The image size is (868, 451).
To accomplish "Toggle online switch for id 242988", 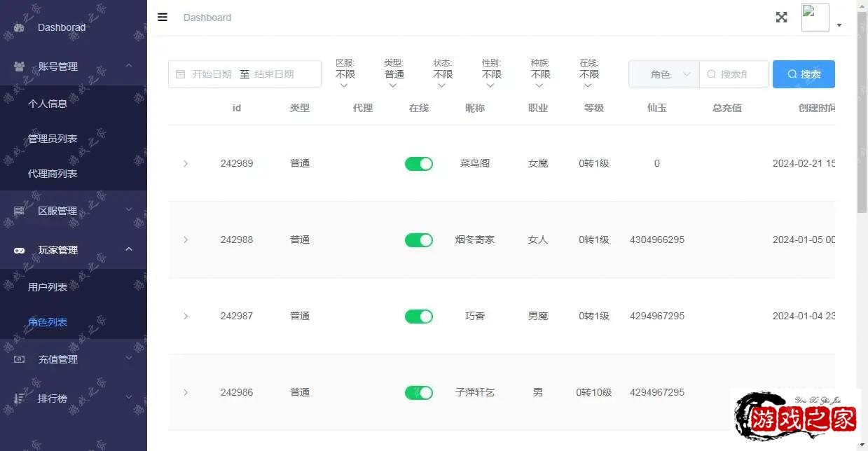I will (x=418, y=240).
